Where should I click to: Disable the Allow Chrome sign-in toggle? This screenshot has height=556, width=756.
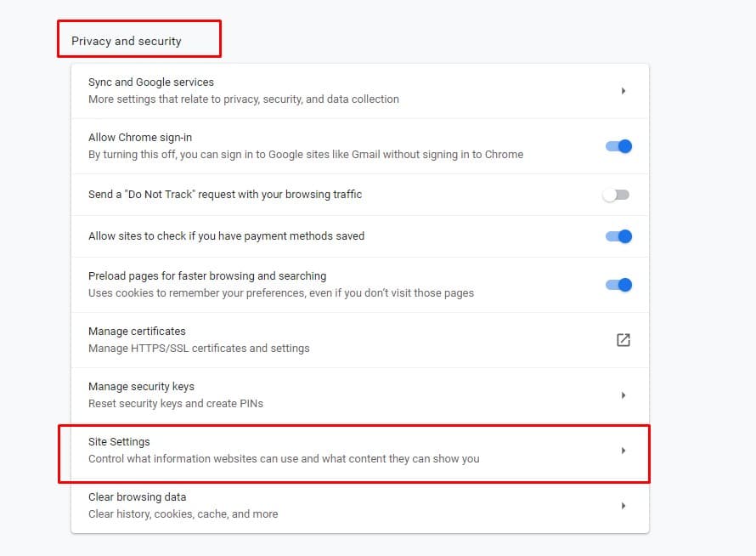click(618, 146)
